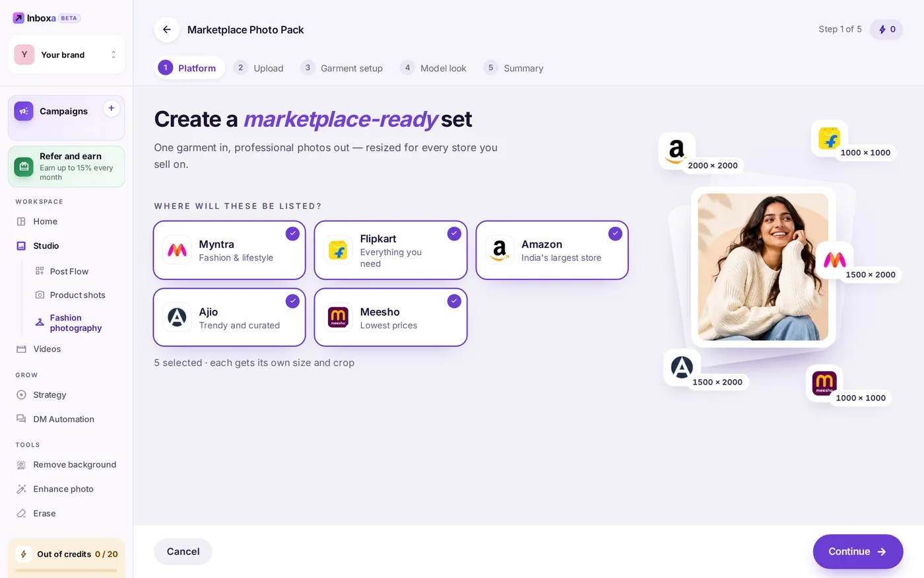
Task: Open the Your brand switcher dropdown
Action: click(x=66, y=55)
